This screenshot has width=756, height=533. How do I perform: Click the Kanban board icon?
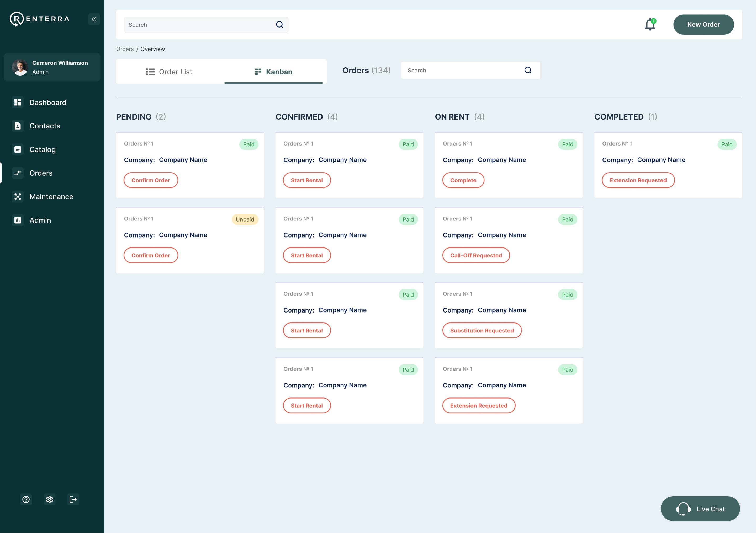258,71
